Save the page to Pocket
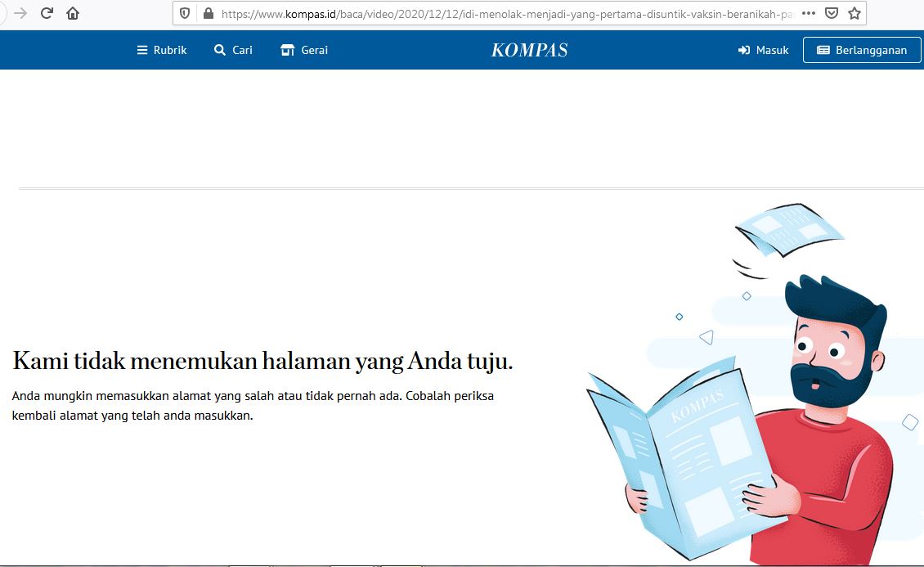Viewport: 924px width, 567px height. point(831,13)
